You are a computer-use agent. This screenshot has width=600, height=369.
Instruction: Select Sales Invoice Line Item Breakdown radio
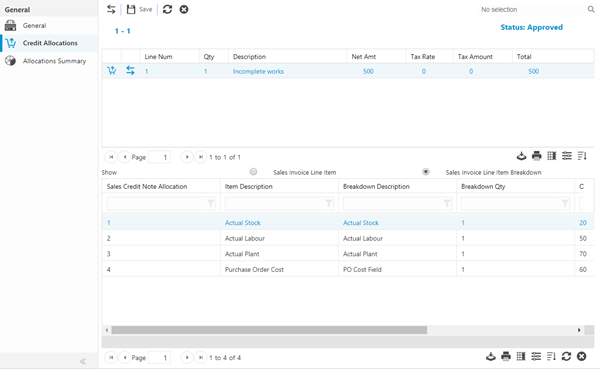(426, 171)
